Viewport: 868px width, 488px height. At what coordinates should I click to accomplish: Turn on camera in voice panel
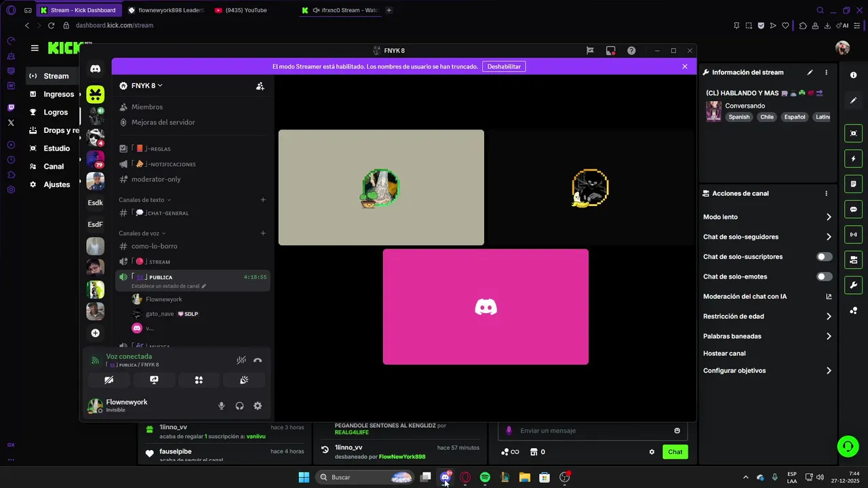108,380
